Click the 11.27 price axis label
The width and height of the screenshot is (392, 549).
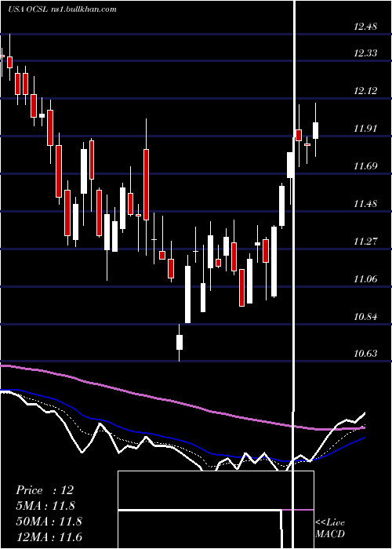[x=365, y=242]
